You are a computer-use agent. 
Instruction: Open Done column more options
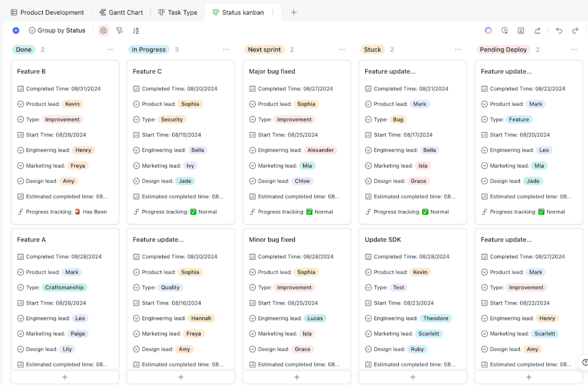coord(109,49)
